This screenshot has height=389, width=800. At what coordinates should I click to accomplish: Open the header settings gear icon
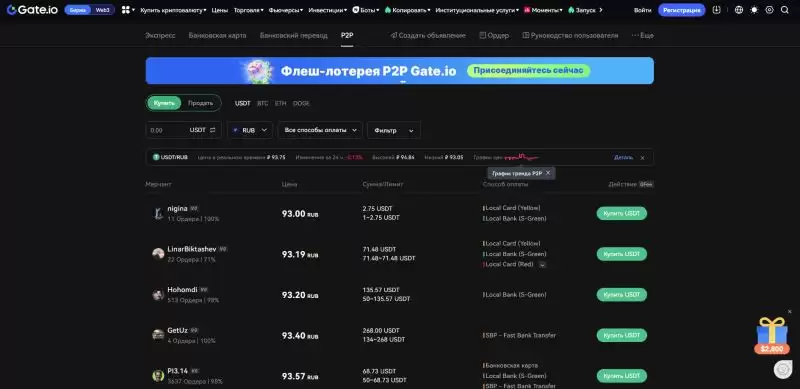click(769, 10)
